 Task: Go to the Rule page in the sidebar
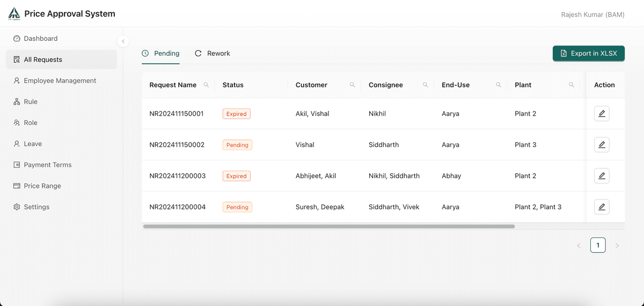coord(61,102)
